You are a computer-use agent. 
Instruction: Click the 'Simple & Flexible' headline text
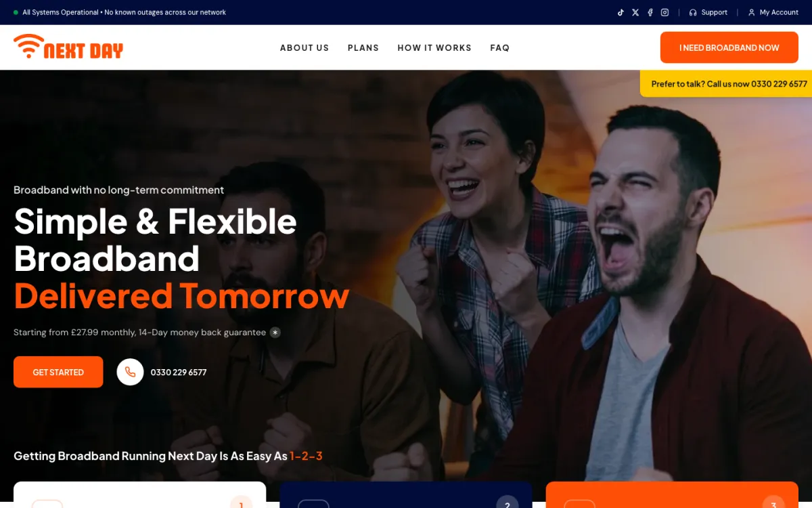(156, 221)
